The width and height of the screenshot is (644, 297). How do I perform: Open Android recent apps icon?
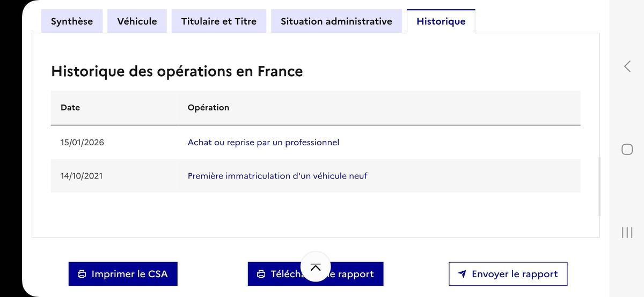pos(627,232)
